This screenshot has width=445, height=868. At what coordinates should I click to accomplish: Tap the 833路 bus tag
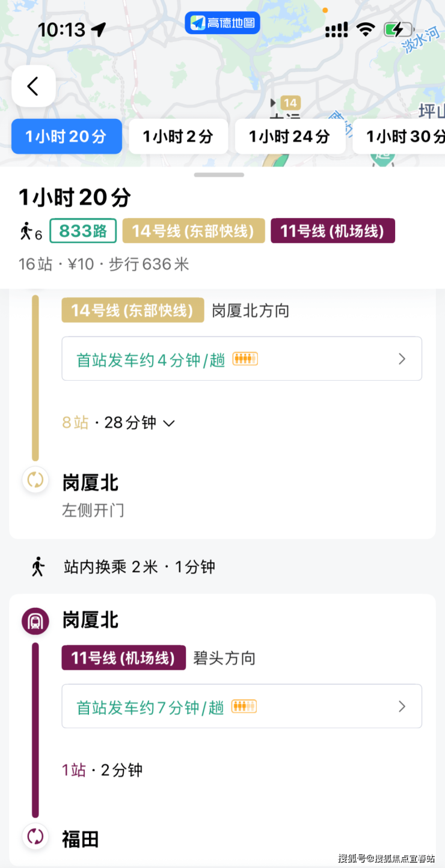(x=83, y=231)
